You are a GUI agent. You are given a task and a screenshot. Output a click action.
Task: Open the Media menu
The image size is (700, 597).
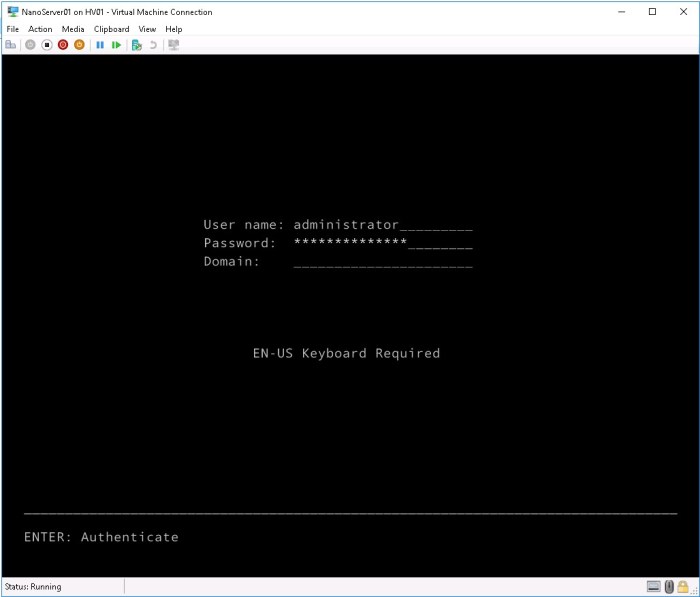(73, 29)
